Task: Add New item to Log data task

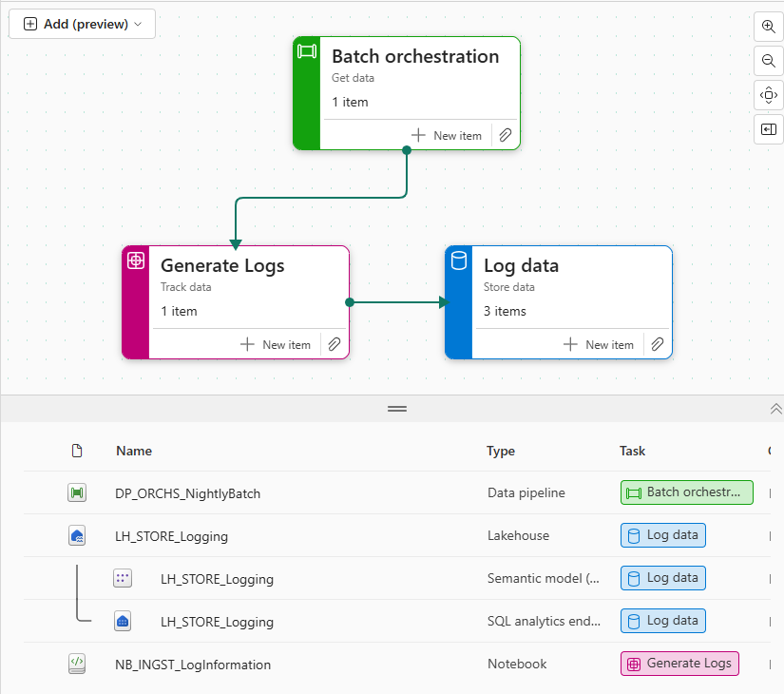Action: click(599, 345)
